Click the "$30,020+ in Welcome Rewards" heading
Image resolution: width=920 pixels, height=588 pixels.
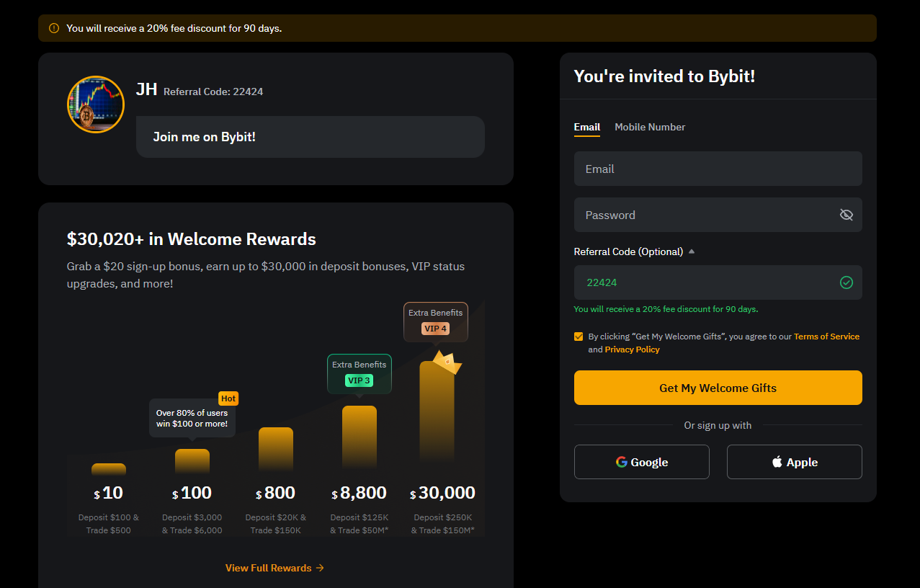pyautogui.click(x=192, y=239)
